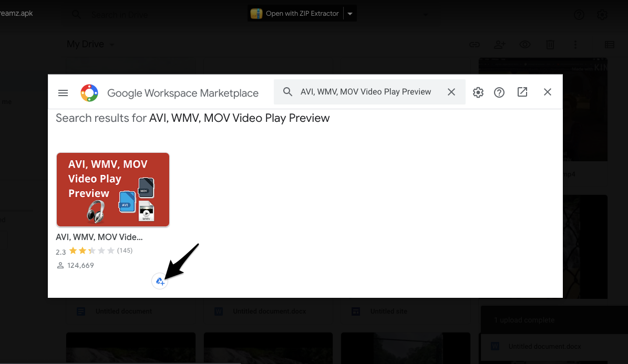Open the Marketplace hamburger menu
Image resolution: width=628 pixels, height=364 pixels.
(x=63, y=93)
